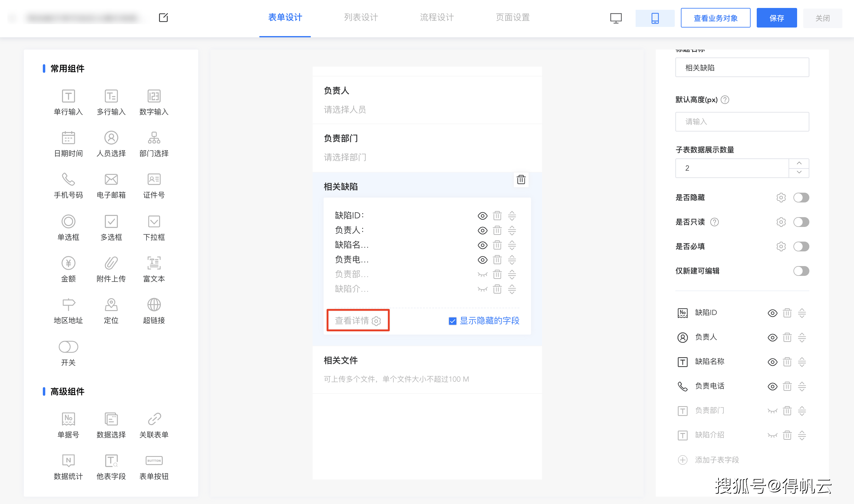Increase 子表数据展示数量 with up arrow
854x504 pixels.
pos(799,163)
